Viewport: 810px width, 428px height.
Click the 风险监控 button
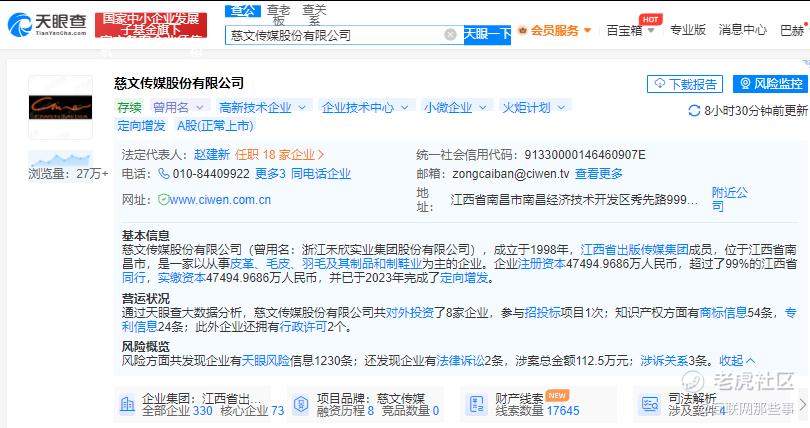pyautogui.click(x=770, y=84)
